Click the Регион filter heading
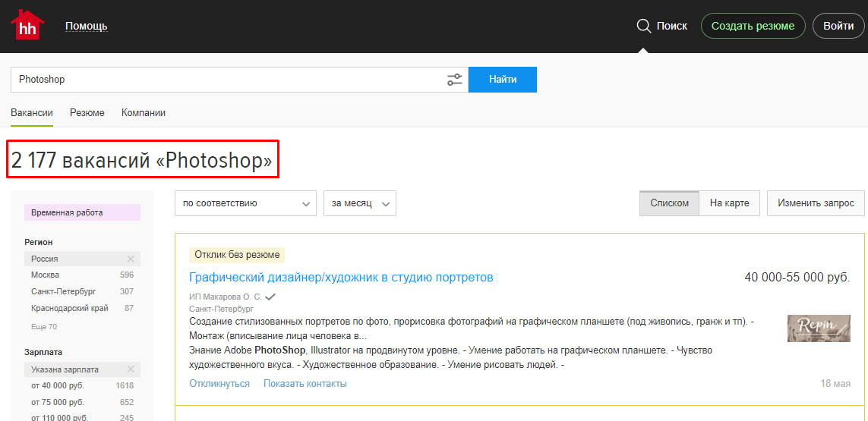The height and width of the screenshot is (421, 868). (x=39, y=242)
